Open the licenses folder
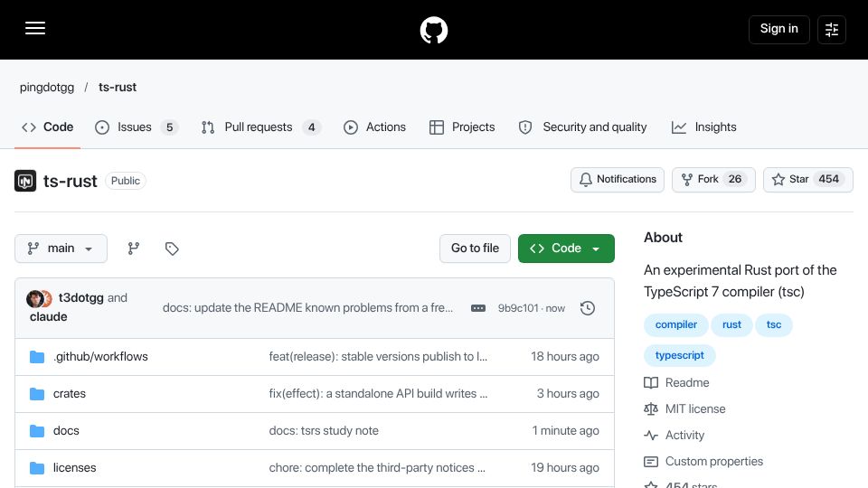 pyautogui.click(x=75, y=468)
